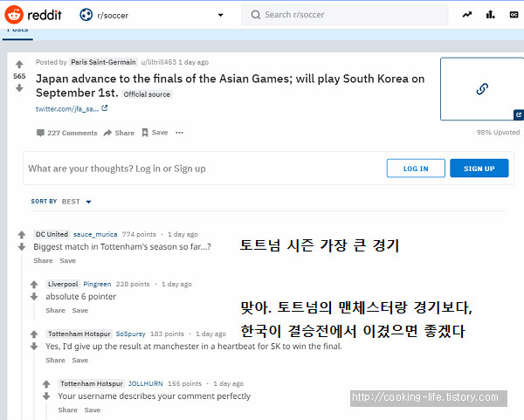Click 'Biggest match in Tottenham's season' comment text
This screenshot has height=420, width=524.
(122, 247)
